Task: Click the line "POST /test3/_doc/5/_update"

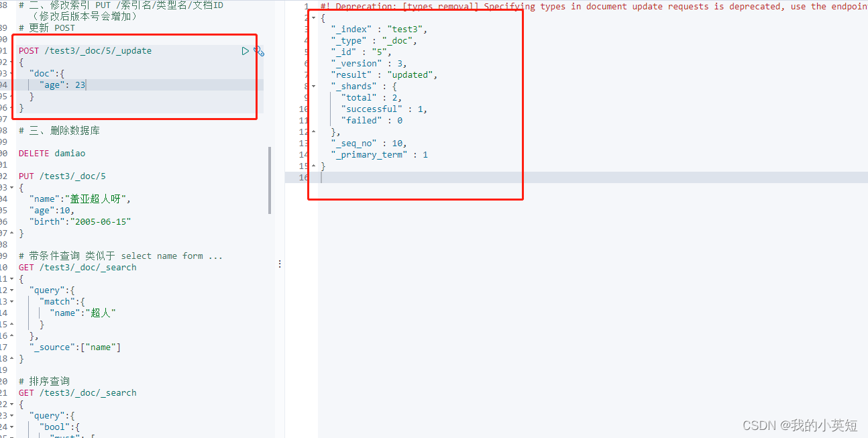Action: click(85, 51)
